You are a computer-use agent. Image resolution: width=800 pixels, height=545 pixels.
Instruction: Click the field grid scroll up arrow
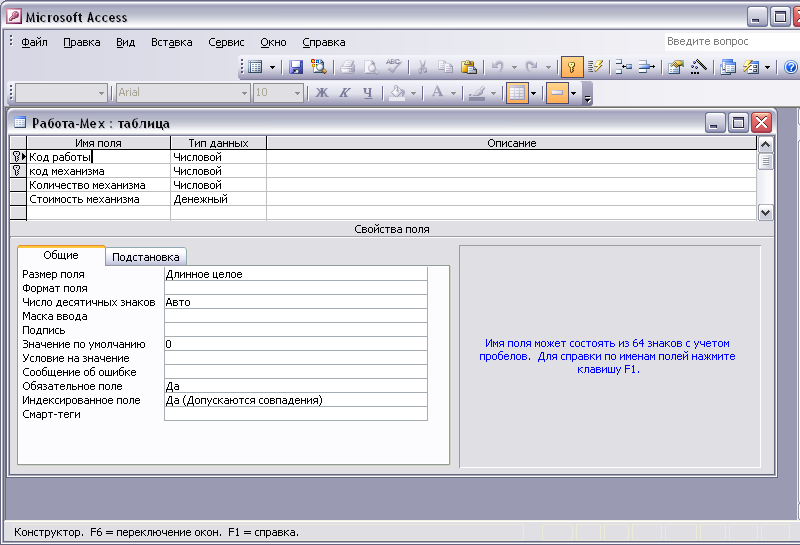click(x=765, y=144)
